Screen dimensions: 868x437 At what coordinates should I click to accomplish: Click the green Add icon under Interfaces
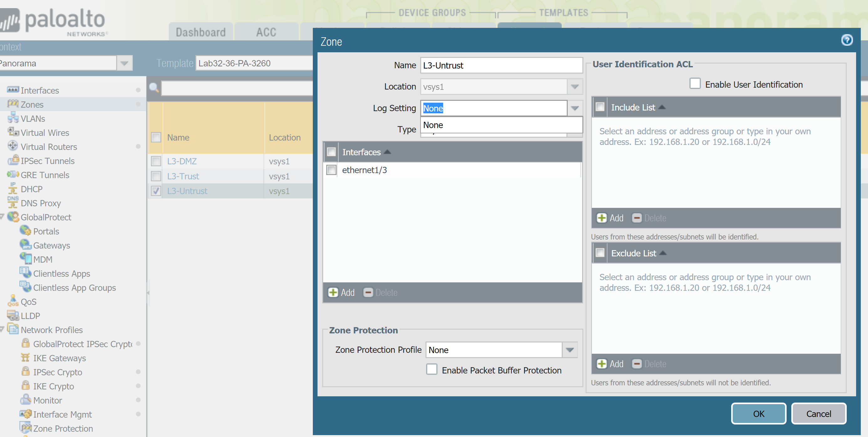coord(333,292)
